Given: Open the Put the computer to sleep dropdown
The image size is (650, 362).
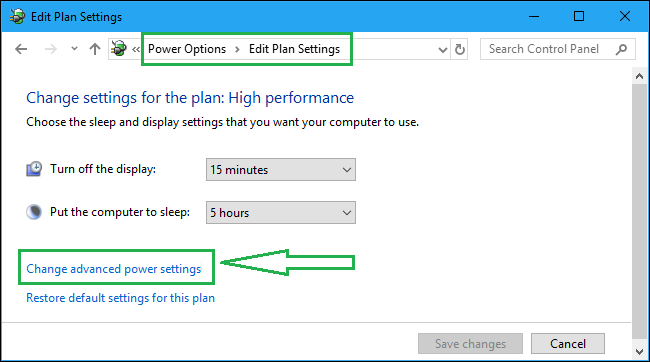Looking at the screenshot, I should 281,213.
